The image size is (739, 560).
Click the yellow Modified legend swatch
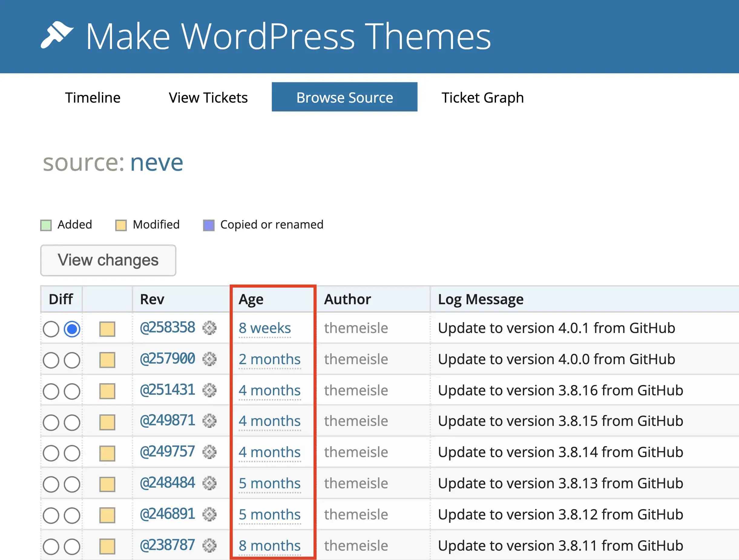pos(121,225)
